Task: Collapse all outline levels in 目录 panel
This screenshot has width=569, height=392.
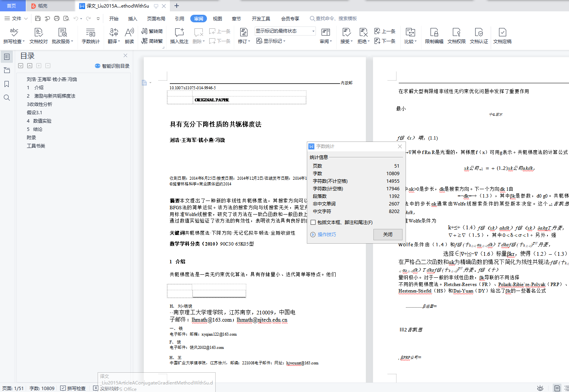Action: click(30, 66)
